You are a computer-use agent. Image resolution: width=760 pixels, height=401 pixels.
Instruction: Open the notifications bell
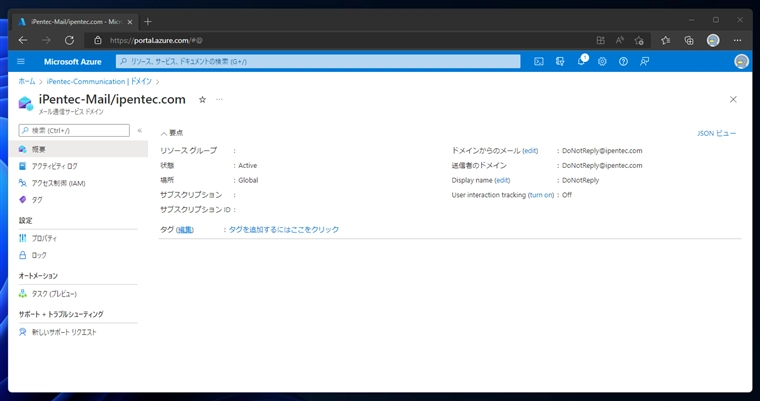(582, 61)
